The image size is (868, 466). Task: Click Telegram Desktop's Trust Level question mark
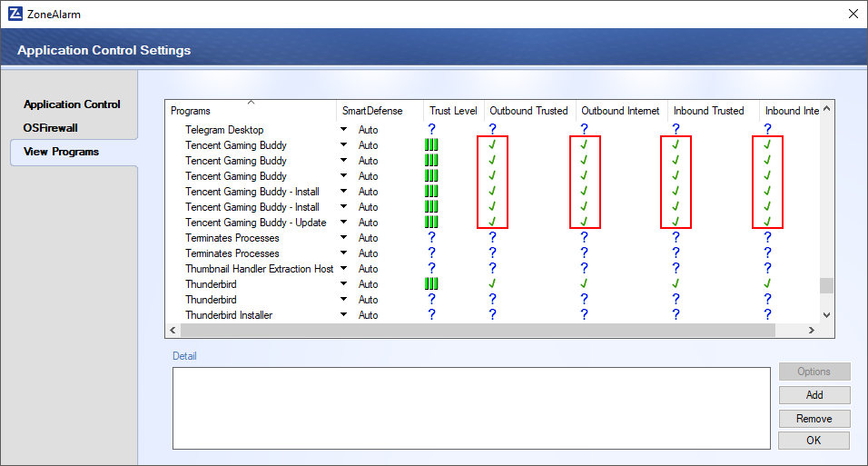pyautogui.click(x=432, y=129)
